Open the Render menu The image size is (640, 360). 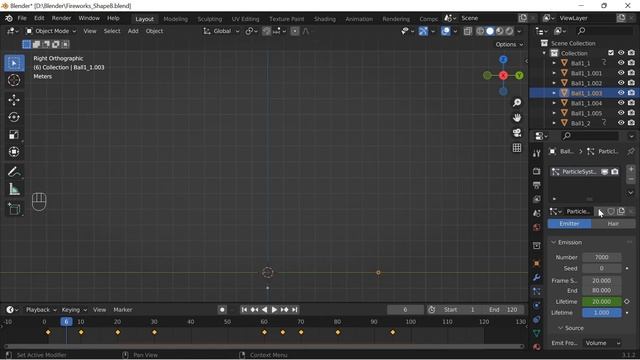click(61, 18)
